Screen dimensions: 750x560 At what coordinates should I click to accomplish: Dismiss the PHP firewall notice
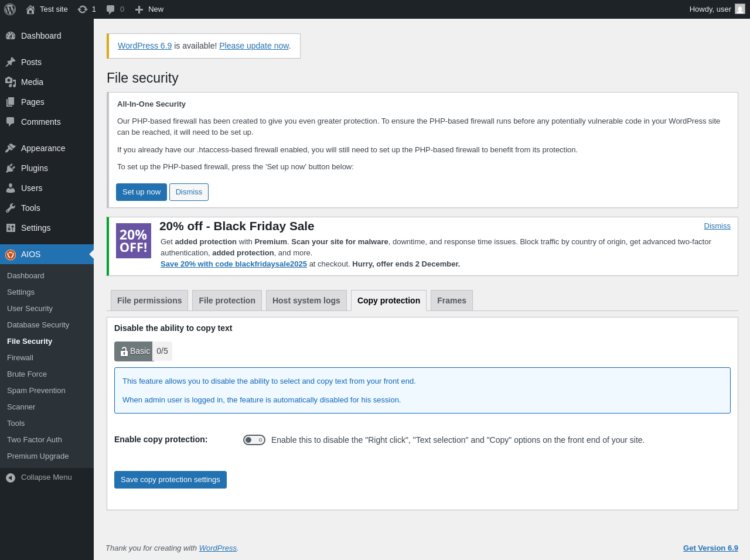coord(189,192)
